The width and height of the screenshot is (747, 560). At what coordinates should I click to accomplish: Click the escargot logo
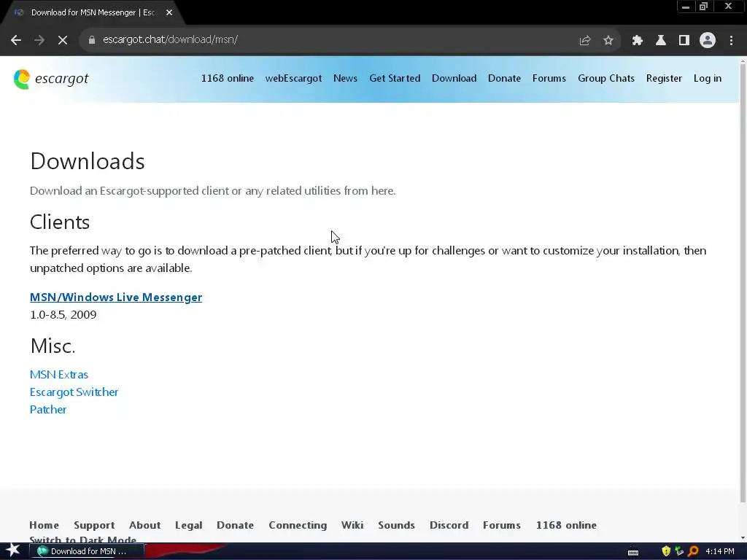51,79
